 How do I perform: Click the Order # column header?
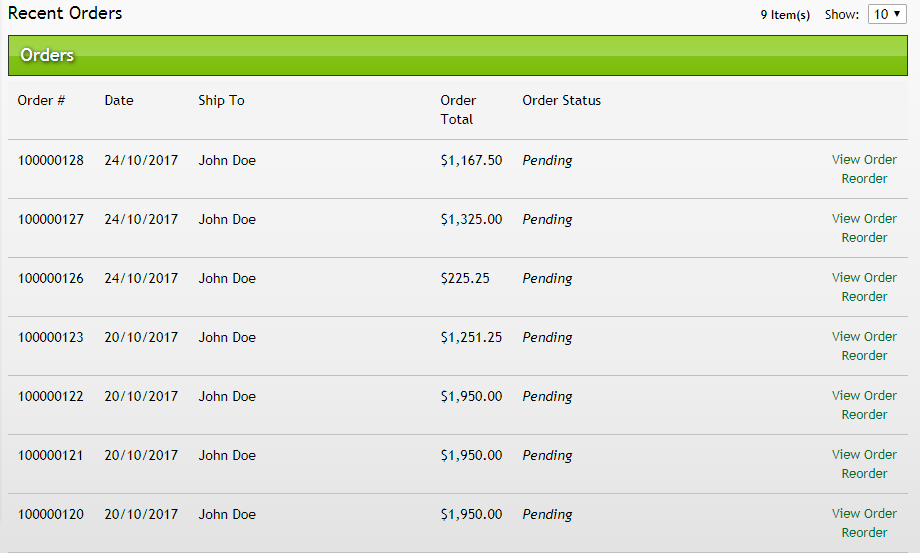(41, 100)
